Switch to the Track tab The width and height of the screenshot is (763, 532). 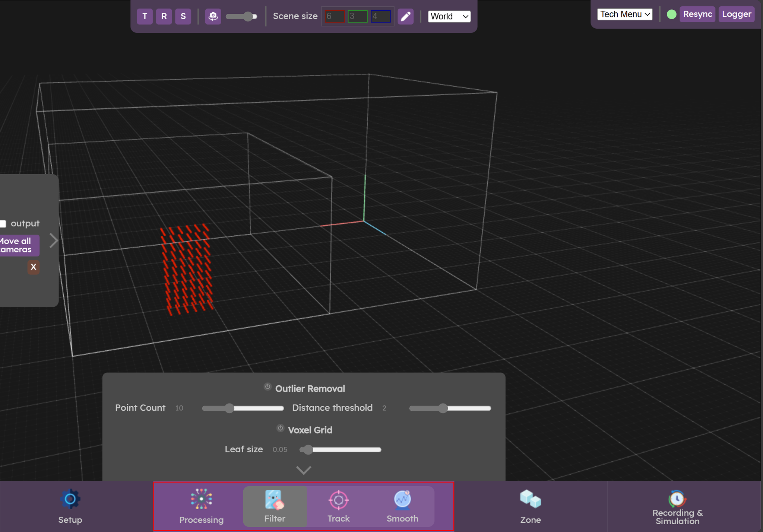point(338,506)
